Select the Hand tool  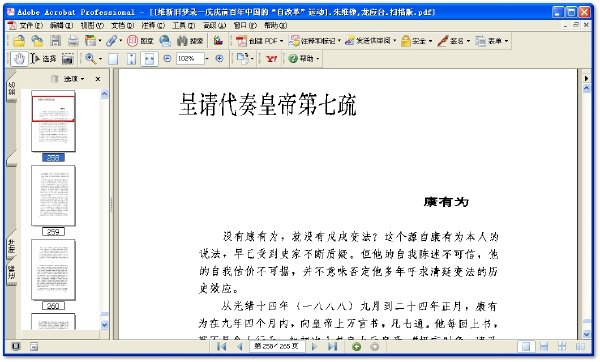tap(19, 59)
